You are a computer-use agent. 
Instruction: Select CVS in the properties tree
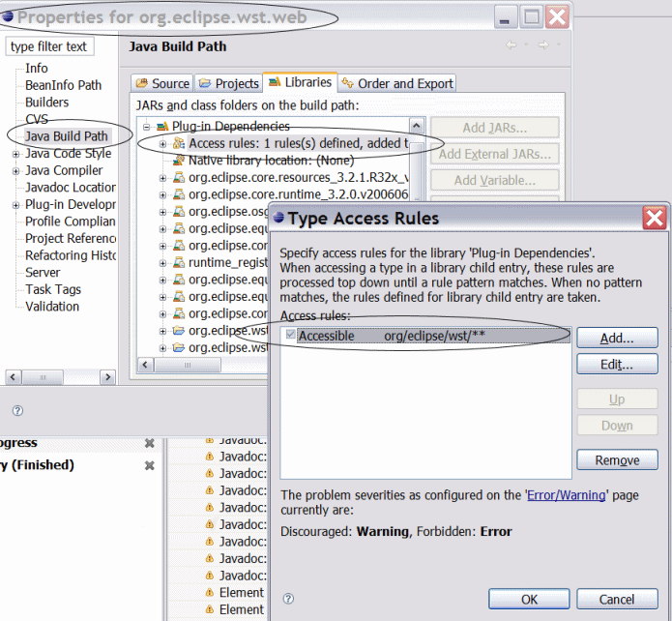coord(37,119)
